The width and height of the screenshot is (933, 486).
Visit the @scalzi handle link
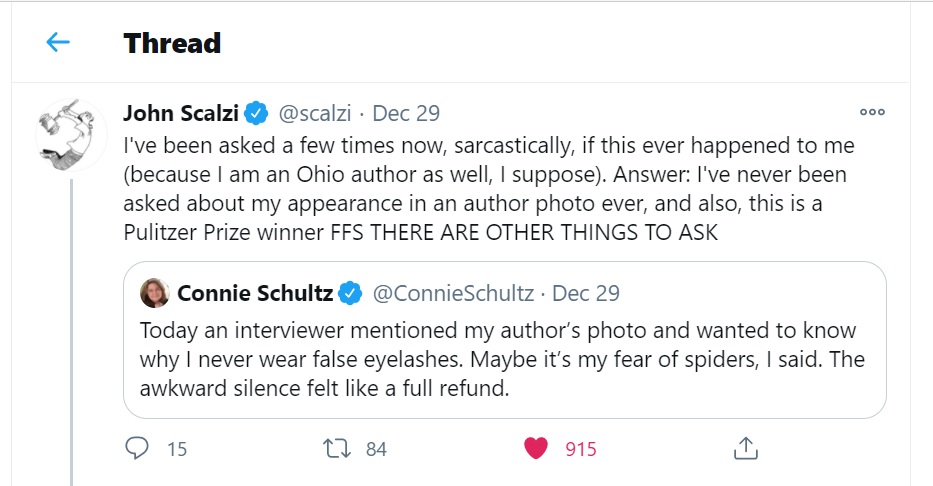coord(312,113)
